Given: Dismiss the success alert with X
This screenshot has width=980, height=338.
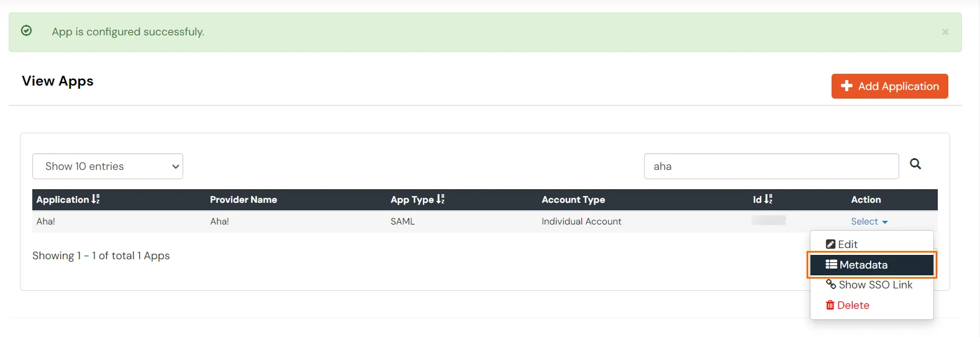Looking at the screenshot, I should (945, 32).
